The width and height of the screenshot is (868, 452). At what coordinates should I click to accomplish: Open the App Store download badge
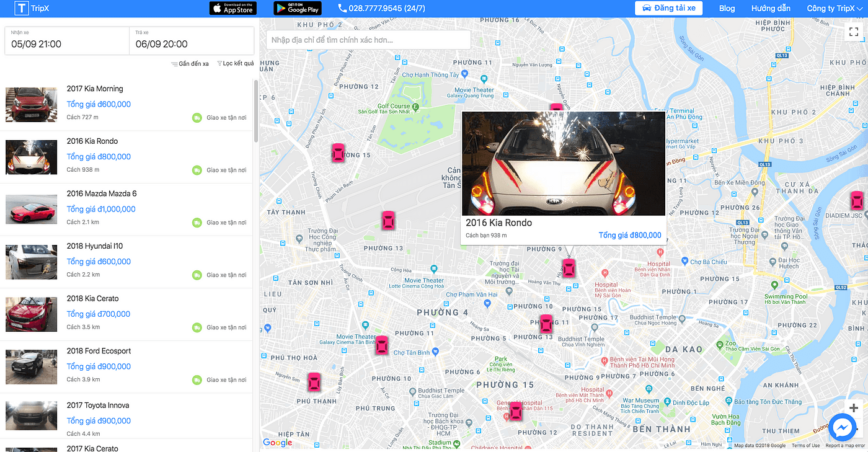(232, 8)
